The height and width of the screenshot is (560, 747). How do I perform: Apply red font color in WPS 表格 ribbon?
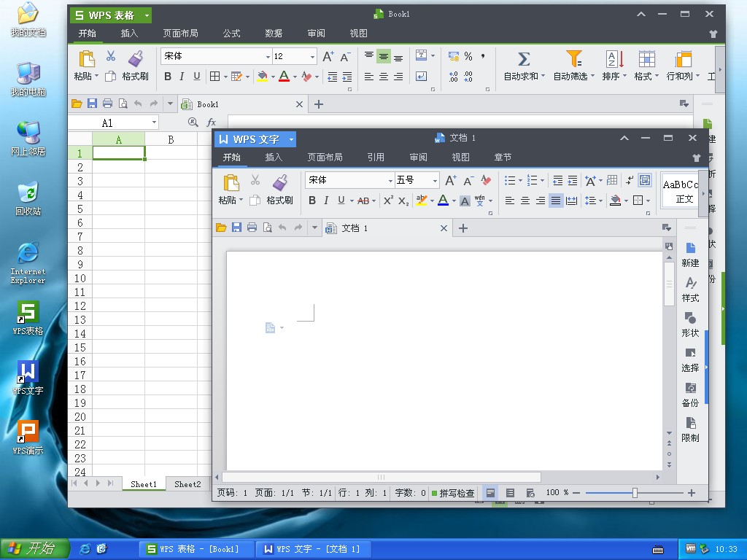[284, 76]
